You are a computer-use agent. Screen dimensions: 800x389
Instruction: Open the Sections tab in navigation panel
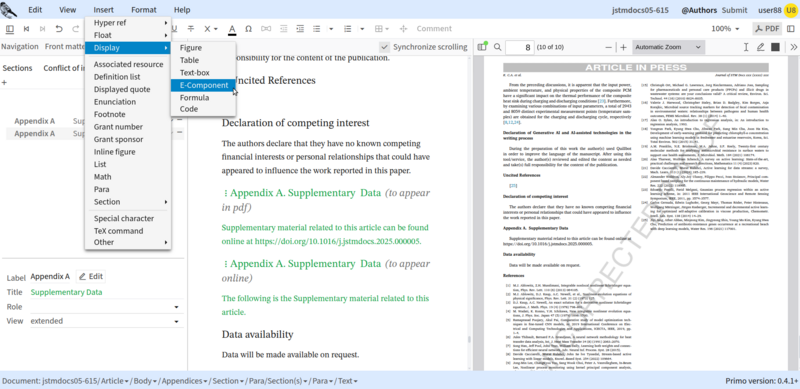tap(17, 68)
